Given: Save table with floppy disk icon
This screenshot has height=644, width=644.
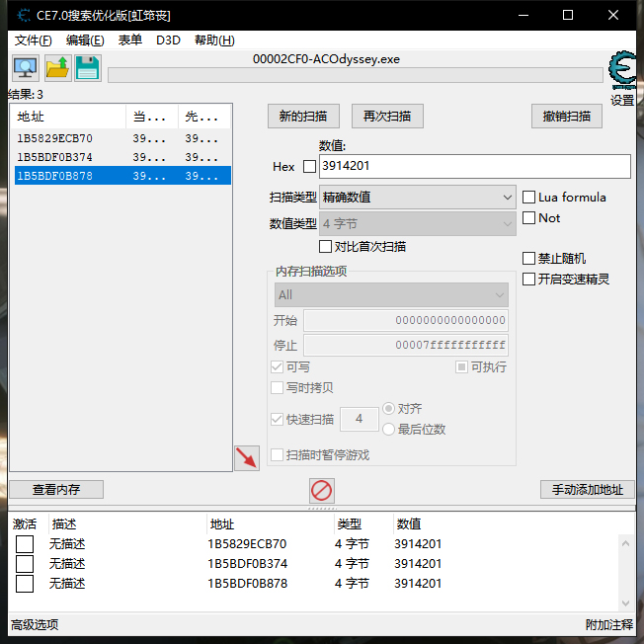Looking at the screenshot, I should 88,68.
